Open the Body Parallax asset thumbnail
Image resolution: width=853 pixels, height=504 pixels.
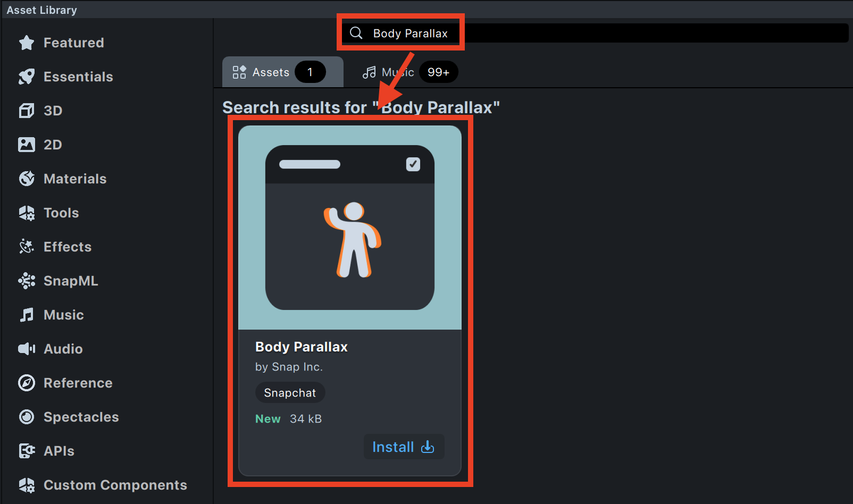tap(350, 228)
